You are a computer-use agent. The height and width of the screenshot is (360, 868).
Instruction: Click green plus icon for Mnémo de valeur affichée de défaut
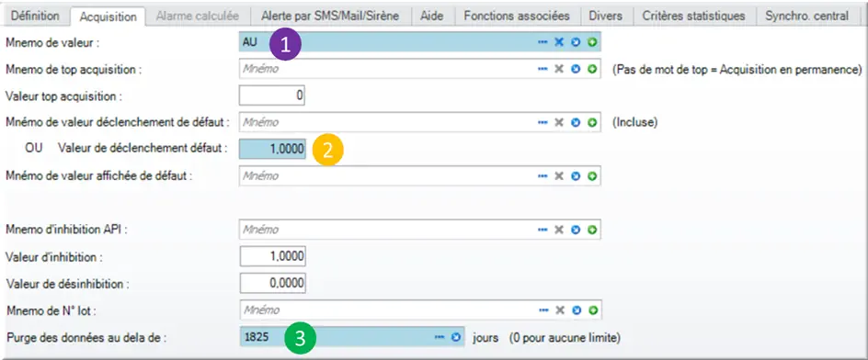[592, 175]
